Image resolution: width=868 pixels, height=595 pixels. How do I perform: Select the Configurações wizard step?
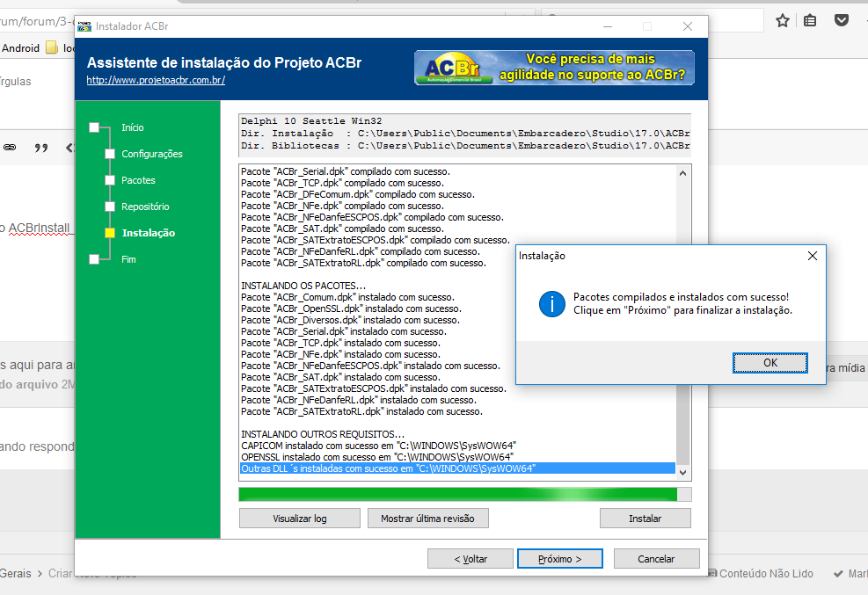(x=151, y=154)
